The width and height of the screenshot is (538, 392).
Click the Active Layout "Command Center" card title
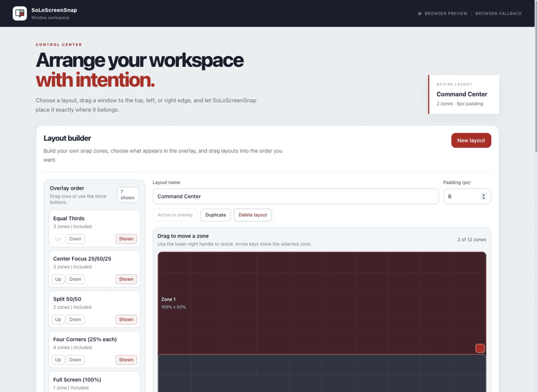point(462,94)
